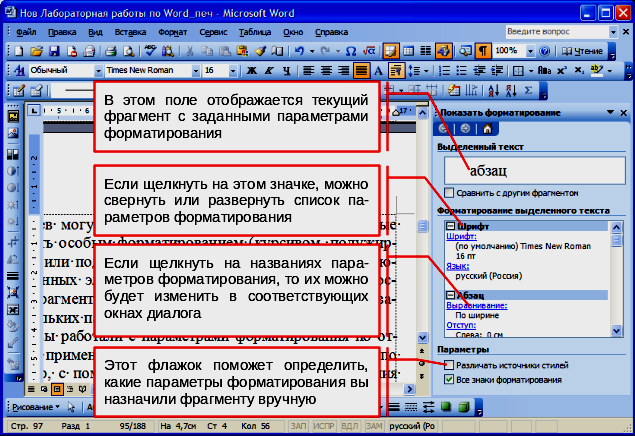This screenshot has width=635, height=436.
Task: Click the Введите вопрос help field
Action: (557, 32)
